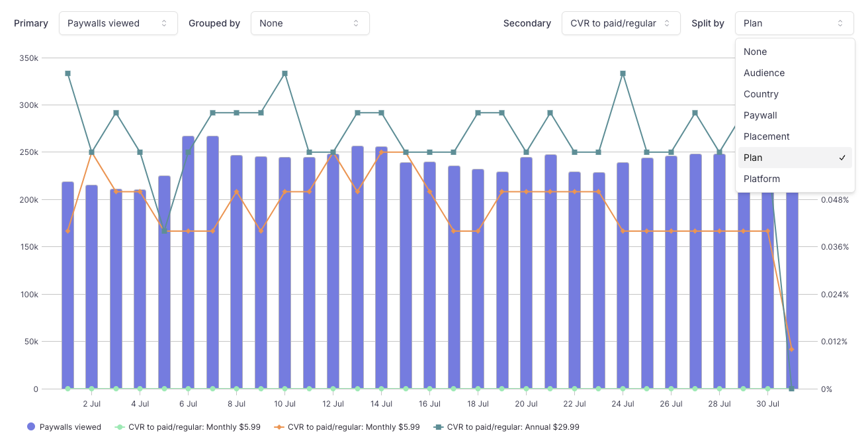Image resolution: width=868 pixels, height=443 pixels.
Task: Pick 'Placement' from the split list
Action: pos(795,136)
